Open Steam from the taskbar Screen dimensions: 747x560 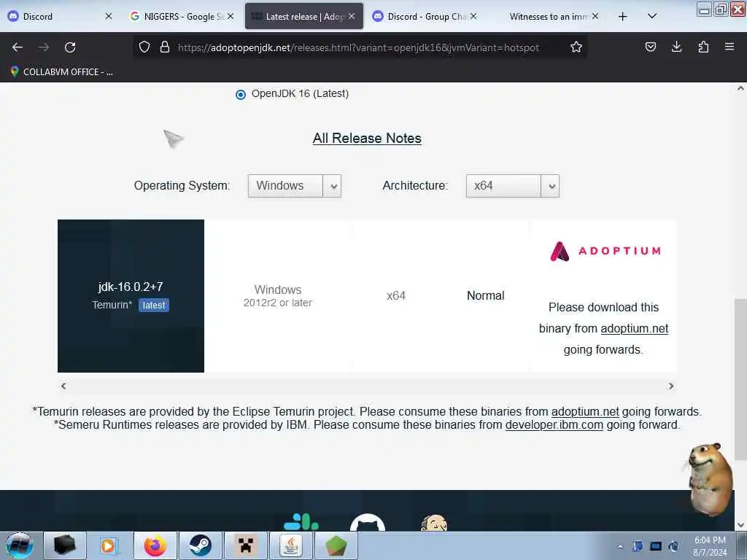(x=200, y=545)
